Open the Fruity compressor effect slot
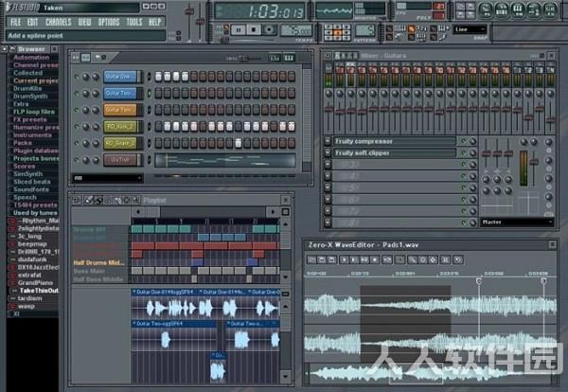The height and width of the screenshot is (392, 568). [x=394, y=142]
